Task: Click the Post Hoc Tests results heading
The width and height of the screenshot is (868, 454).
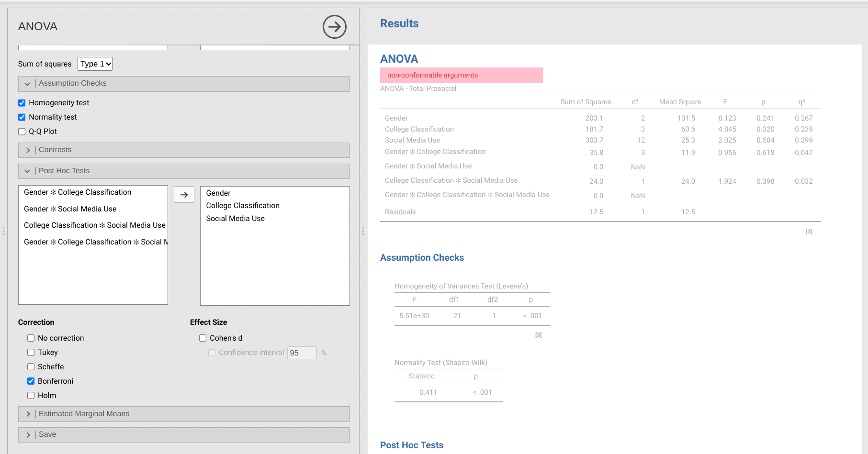Action: coord(412,445)
